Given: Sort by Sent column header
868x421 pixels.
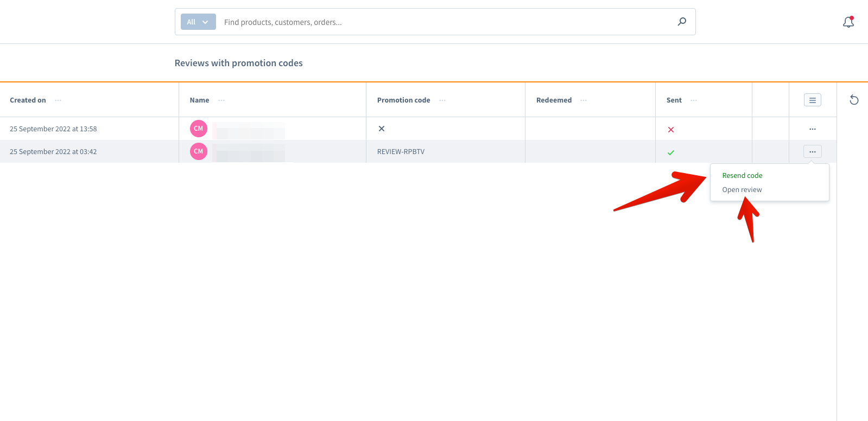Looking at the screenshot, I should pyautogui.click(x=674, y=100).
